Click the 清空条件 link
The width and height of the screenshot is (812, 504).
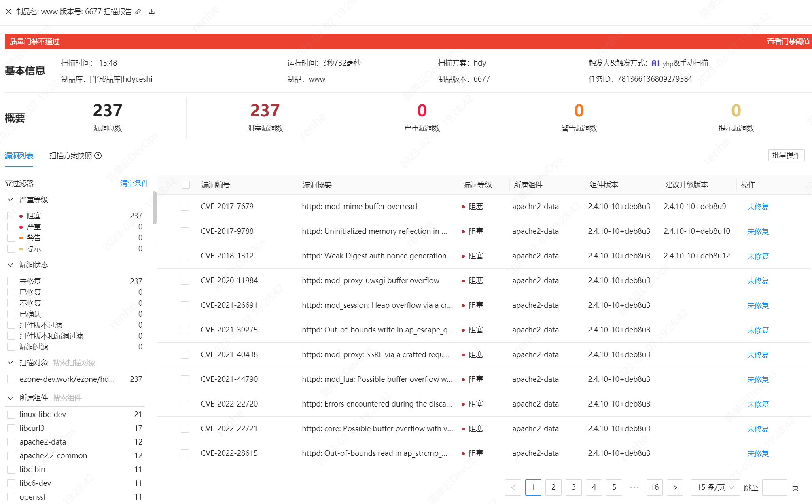point(134,184)
